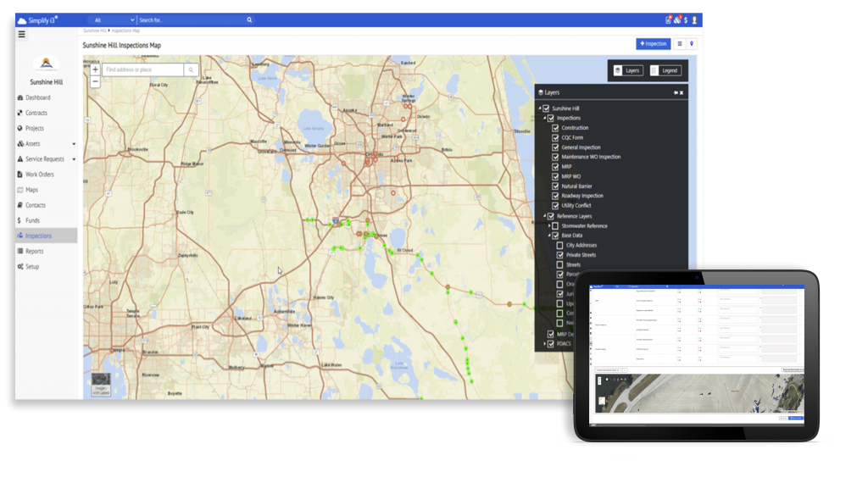The height and width of the screenshot is (494, 868).
Task: Click the Legend button on the map
Action: point(665,71)
